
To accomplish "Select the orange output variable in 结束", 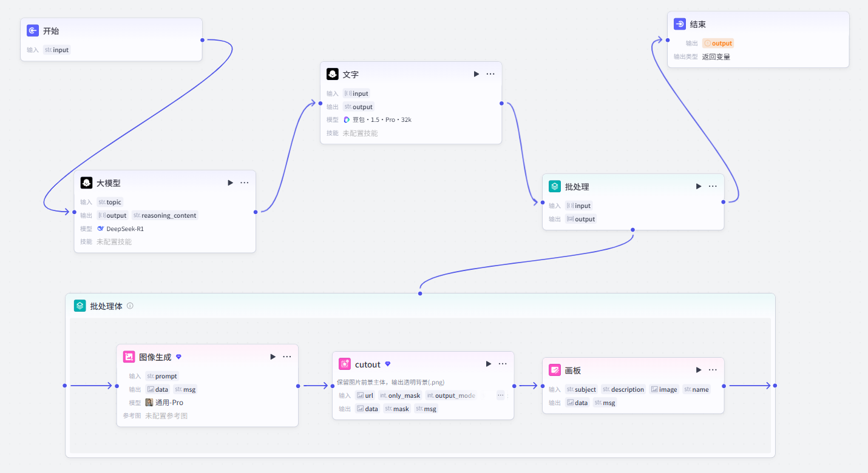I will (x=718, y=43).
